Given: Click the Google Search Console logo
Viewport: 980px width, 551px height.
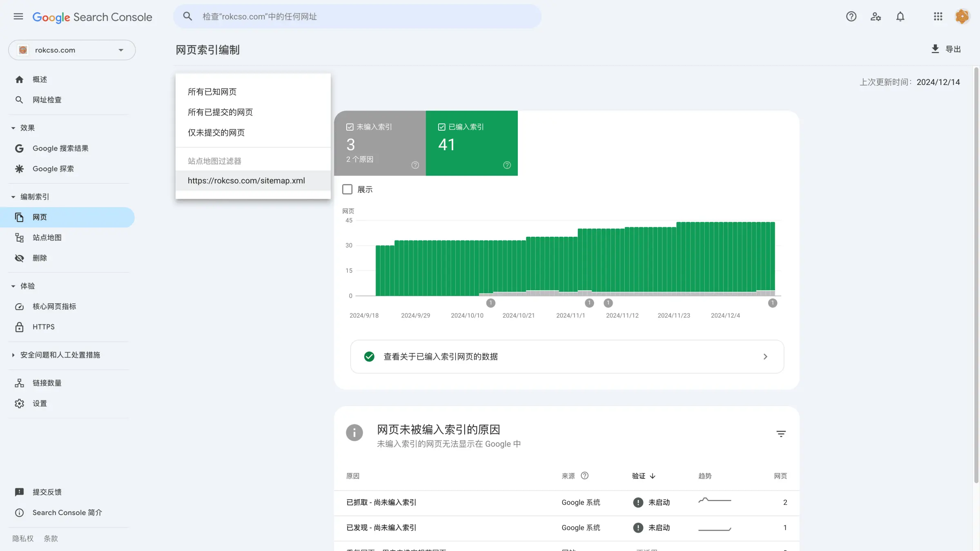Looking at the screenshot, I should pyautogui.click(x=92, y=17).
